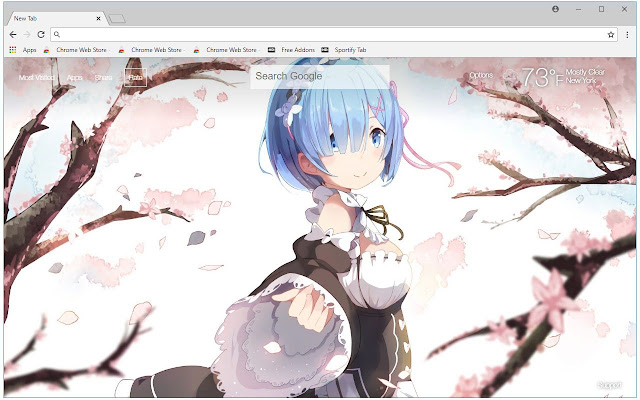Click the forward navigation arrow
640x400 pixels.
27,35
